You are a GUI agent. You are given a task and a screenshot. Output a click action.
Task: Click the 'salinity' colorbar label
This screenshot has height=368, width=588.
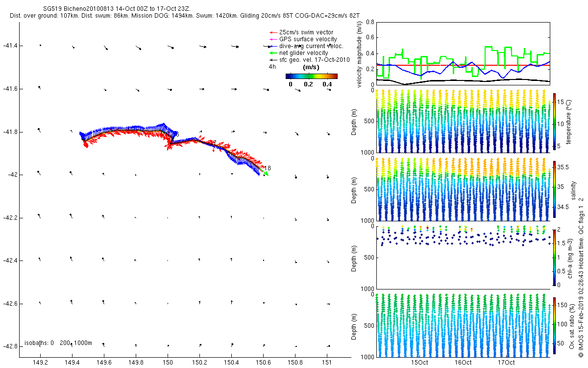[x=574, y=189]
